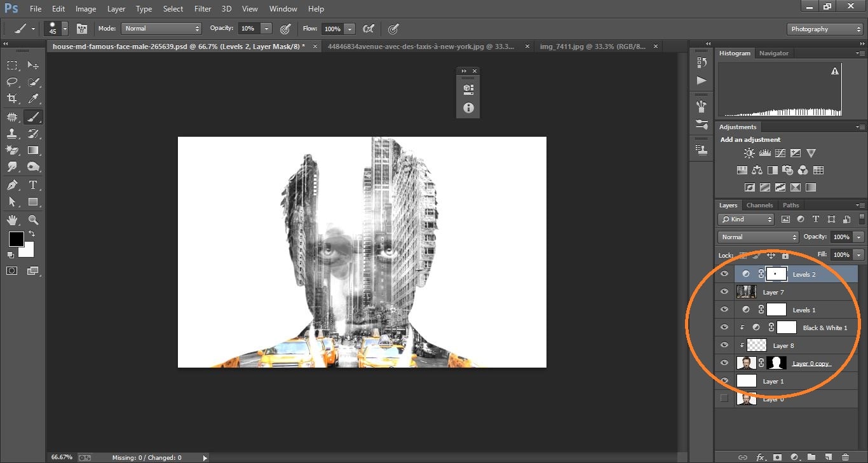This screenshot has height=463, width=868.
Task: Add a Brightness/Contrast adjustment
Action: pyautogui.click(x=749, y=153)
